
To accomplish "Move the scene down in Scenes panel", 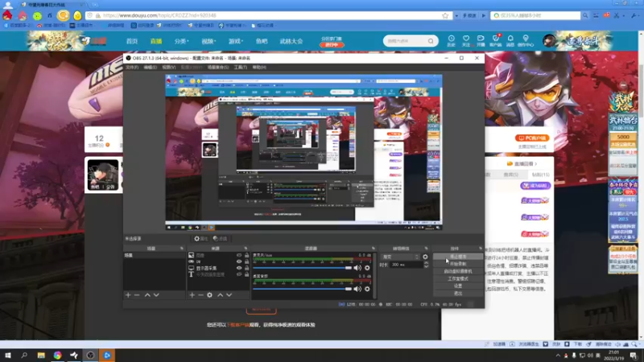I will click(x=156, y=294).
